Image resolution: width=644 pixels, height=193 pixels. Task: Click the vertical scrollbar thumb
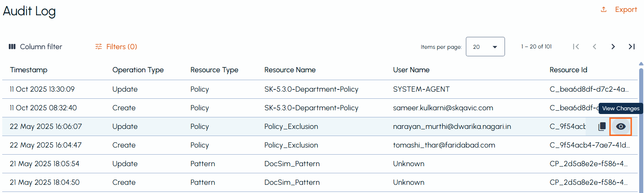(641, 127)
